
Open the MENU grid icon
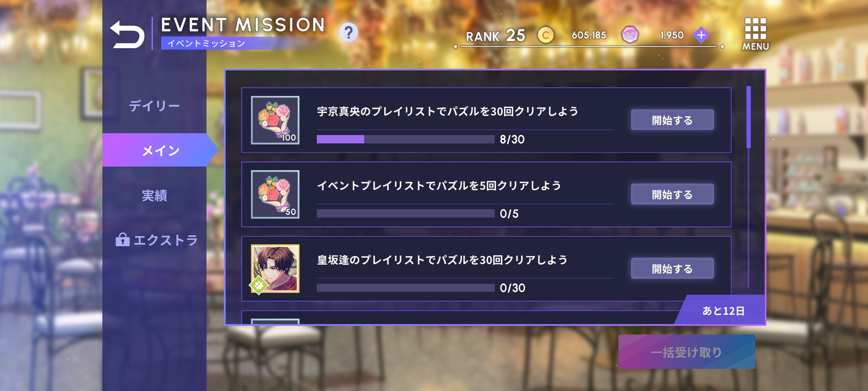tap(756, 34)
